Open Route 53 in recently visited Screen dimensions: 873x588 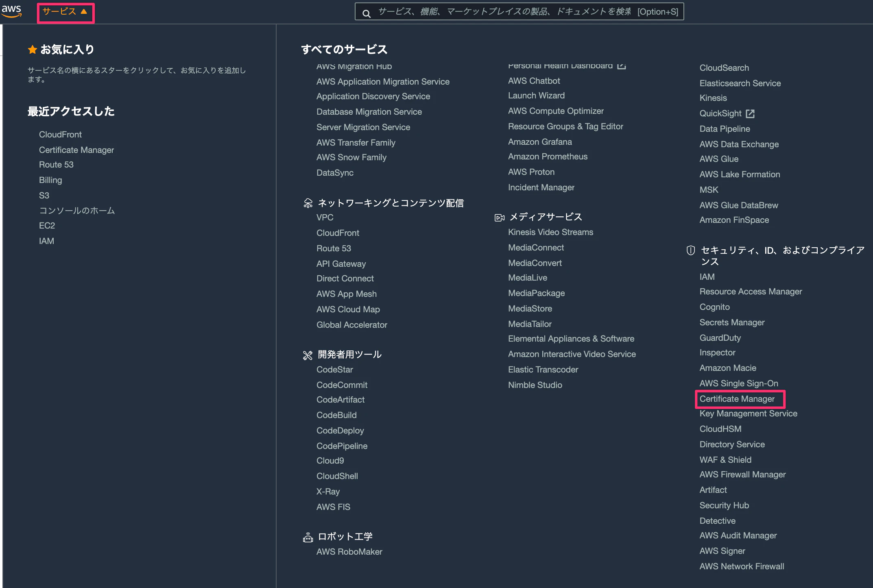coord(56,165)
